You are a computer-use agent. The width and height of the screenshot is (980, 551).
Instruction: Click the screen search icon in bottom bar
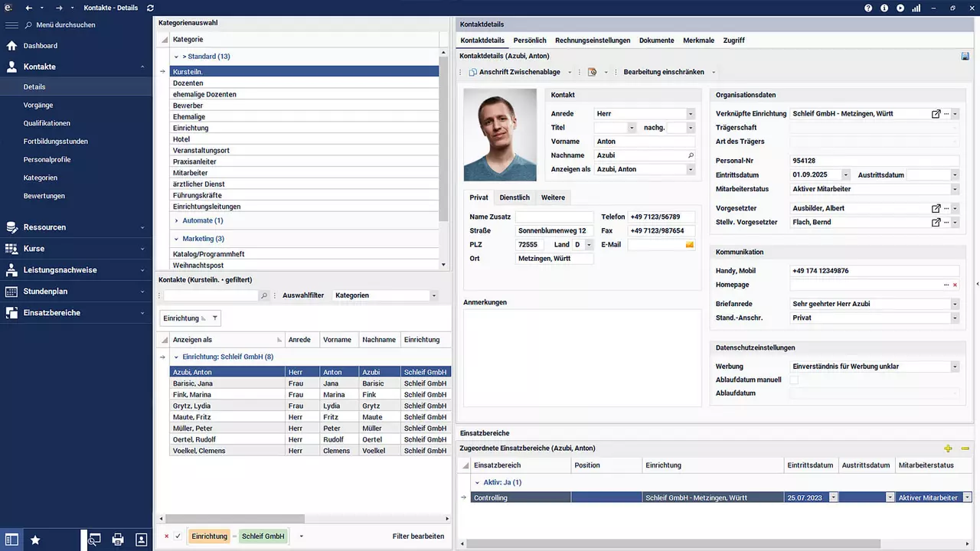coord(94,540)
